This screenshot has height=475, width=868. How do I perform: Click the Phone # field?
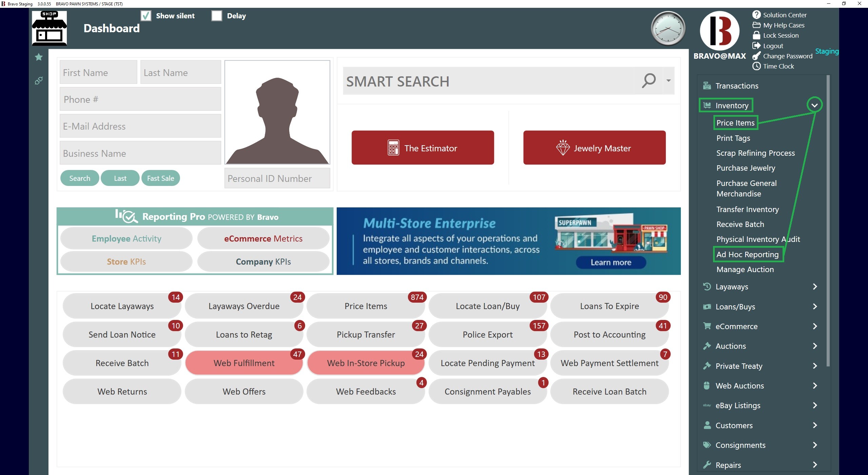tap(140, 99)
